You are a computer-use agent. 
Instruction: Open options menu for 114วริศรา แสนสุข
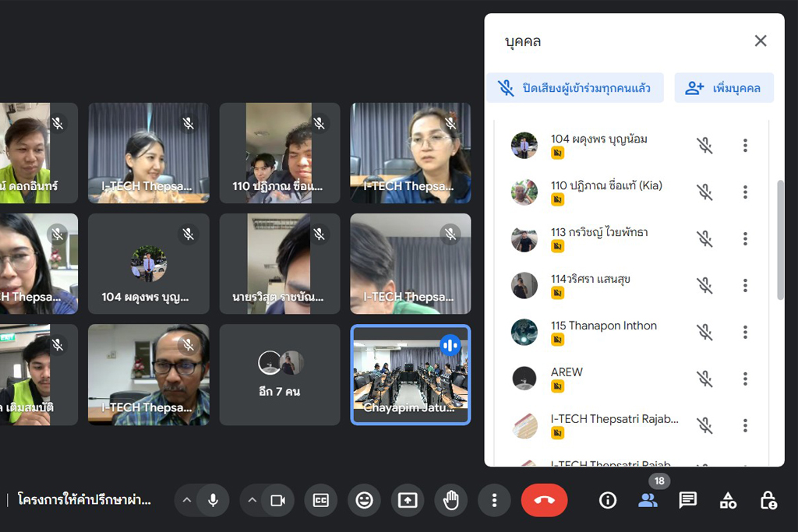point(745,285)
